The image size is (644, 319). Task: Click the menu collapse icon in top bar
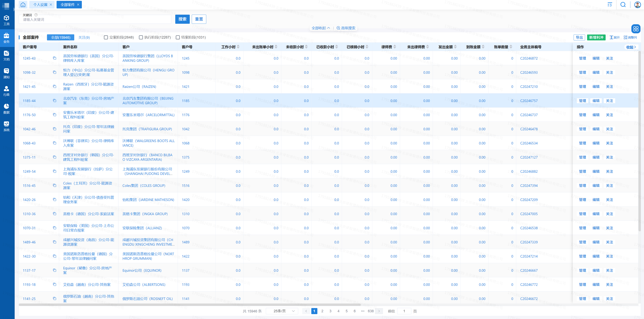(609, 5)
